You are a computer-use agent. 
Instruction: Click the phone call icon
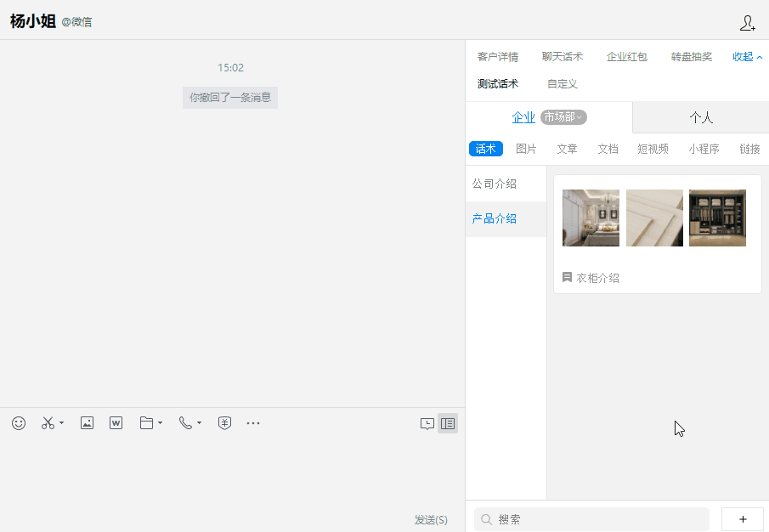click(x=185, y=422)
